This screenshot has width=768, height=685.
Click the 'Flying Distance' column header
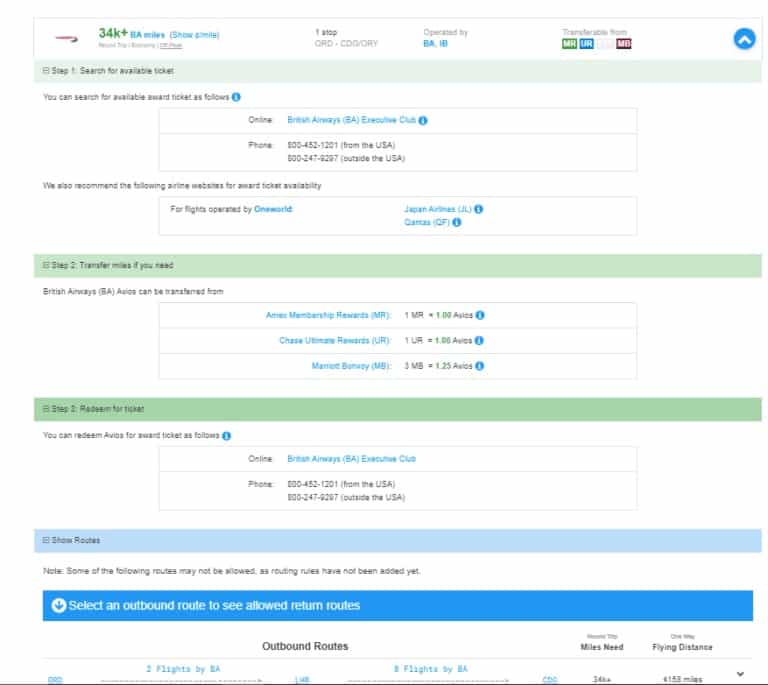[682, 647]
